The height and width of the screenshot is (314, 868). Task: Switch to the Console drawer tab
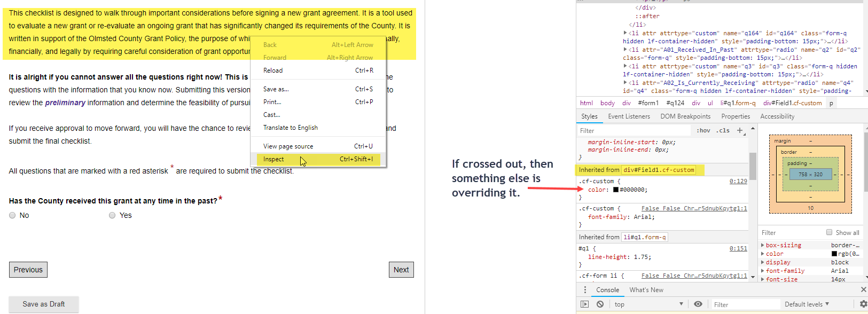pos(608,290)
